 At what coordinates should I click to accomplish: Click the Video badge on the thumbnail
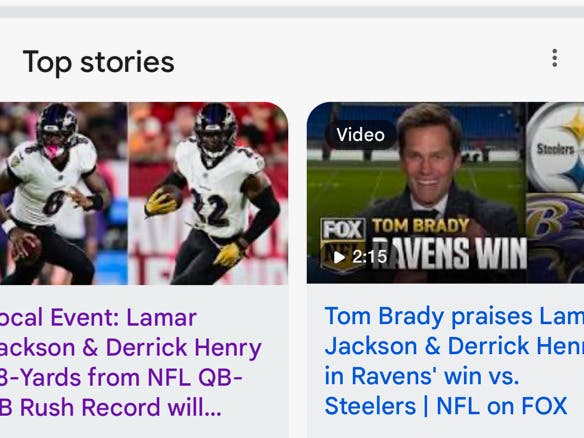360,135
